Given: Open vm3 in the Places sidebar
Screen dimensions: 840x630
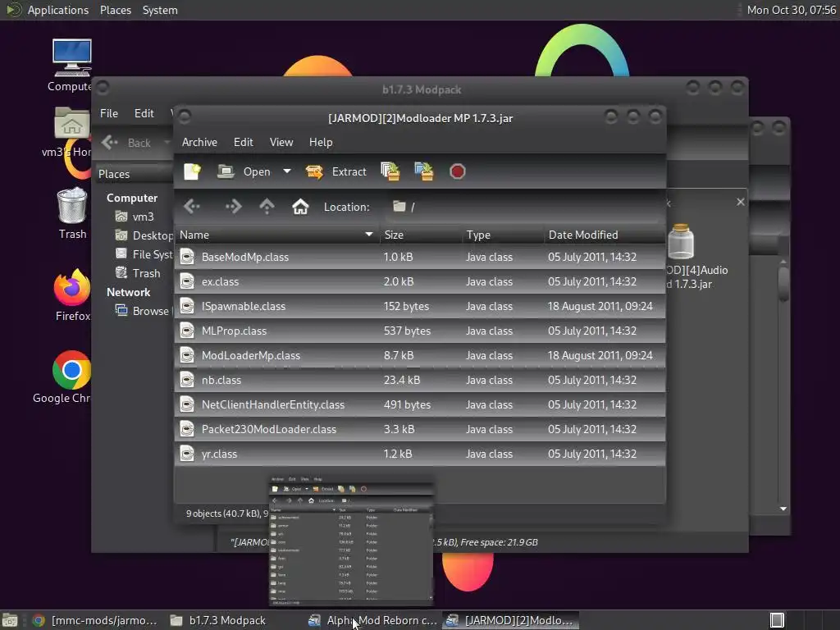Looking at the screenshot, I should (x=135, y=217).
